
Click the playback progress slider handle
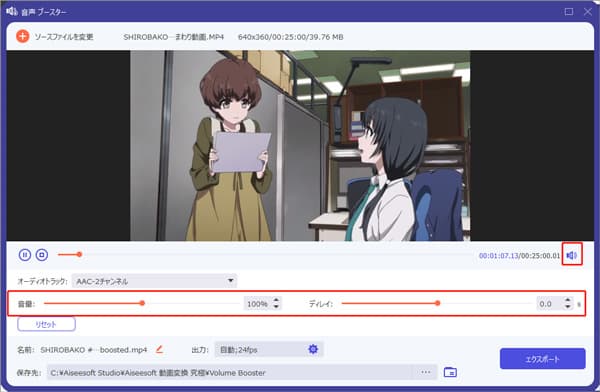(79, 254)
